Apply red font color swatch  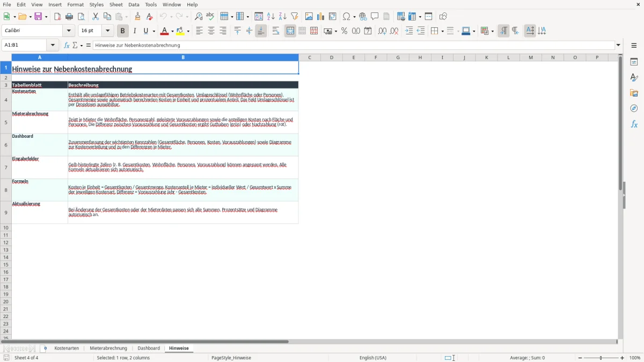click(165, 31)
